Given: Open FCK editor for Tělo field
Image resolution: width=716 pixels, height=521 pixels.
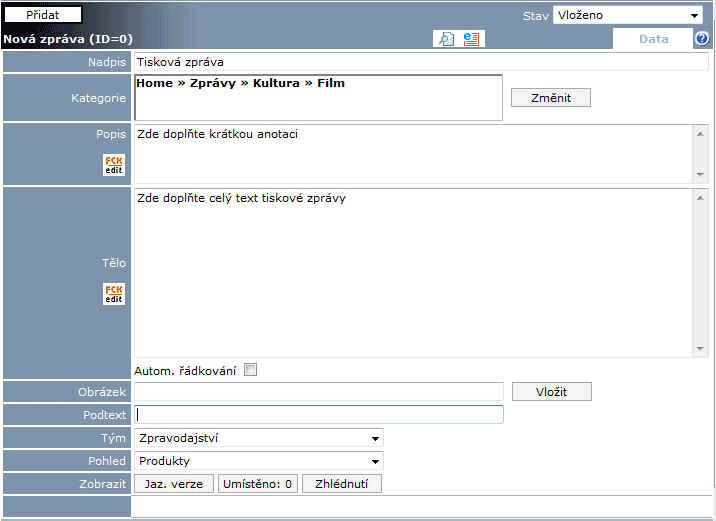Looking at the screenshot, I should coord(114,294).
